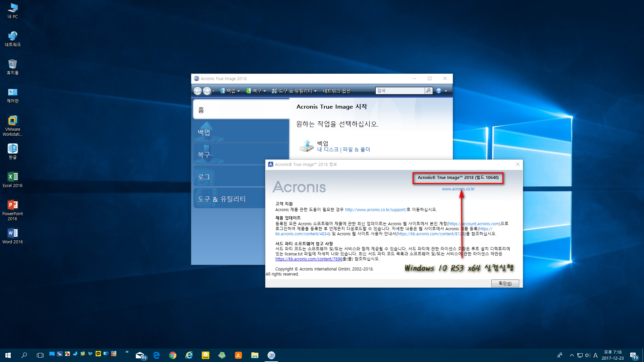
Task: Open KakaoTalk quick launch icon
Action: 98,354
